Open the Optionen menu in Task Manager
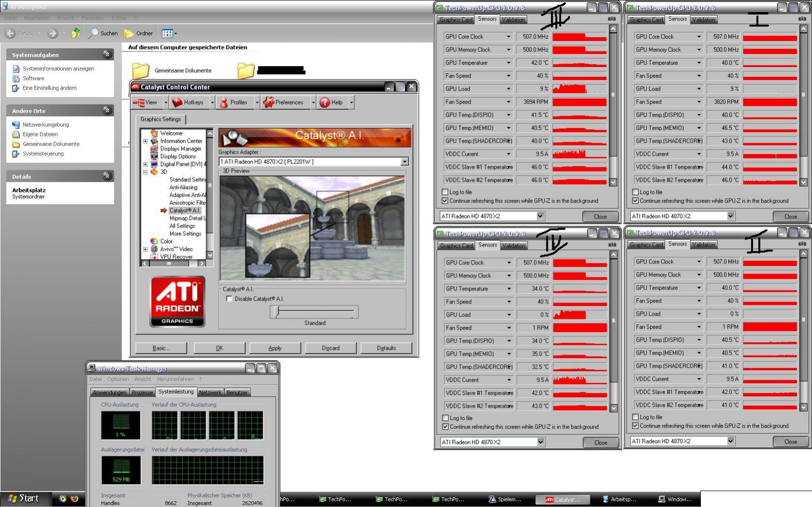812x507 pixels. (118, 379)
